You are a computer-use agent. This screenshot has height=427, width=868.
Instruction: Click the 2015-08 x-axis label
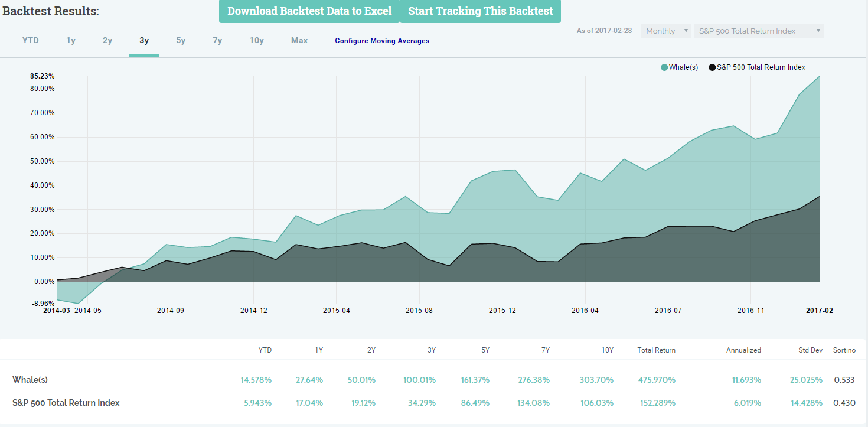click(x=419, y=310)
